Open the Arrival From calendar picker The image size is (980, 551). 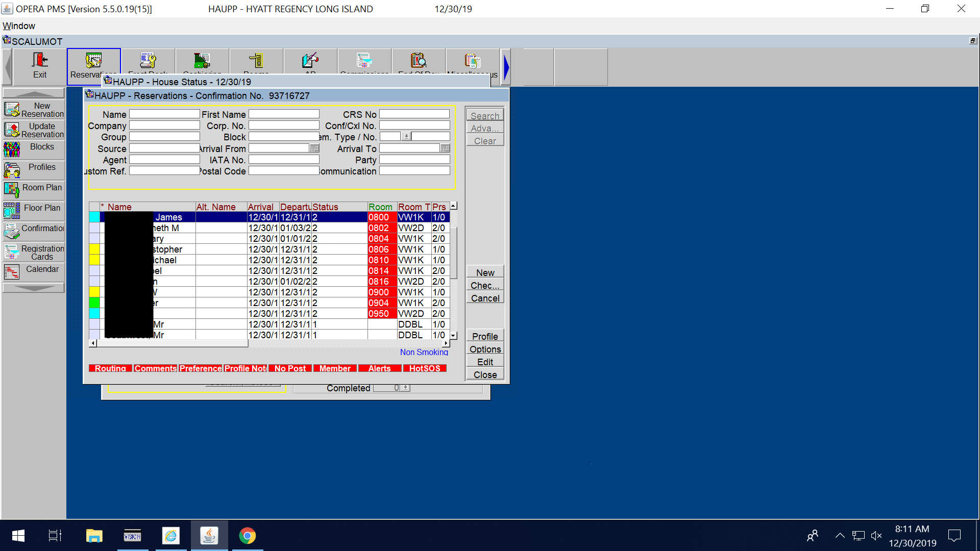[314, 148]
